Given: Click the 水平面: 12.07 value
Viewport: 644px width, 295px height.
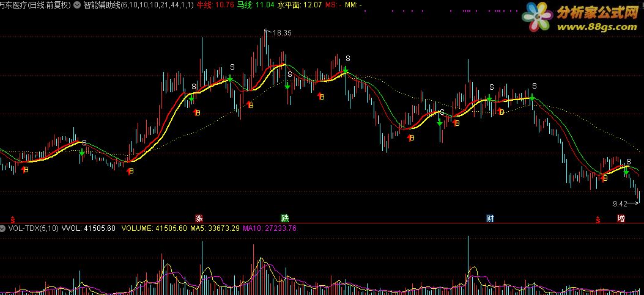Looking at the screenshot, I should click(300, 5).
